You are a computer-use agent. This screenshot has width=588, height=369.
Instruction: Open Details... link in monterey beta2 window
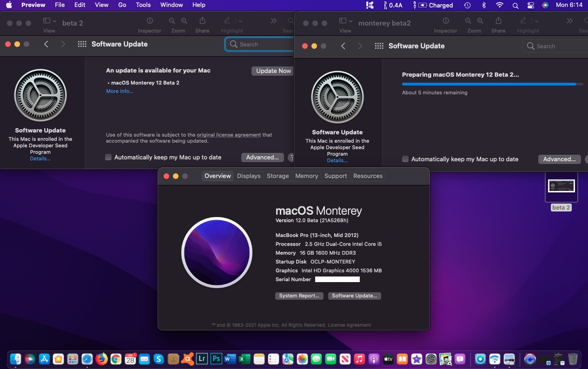point(337,160)
